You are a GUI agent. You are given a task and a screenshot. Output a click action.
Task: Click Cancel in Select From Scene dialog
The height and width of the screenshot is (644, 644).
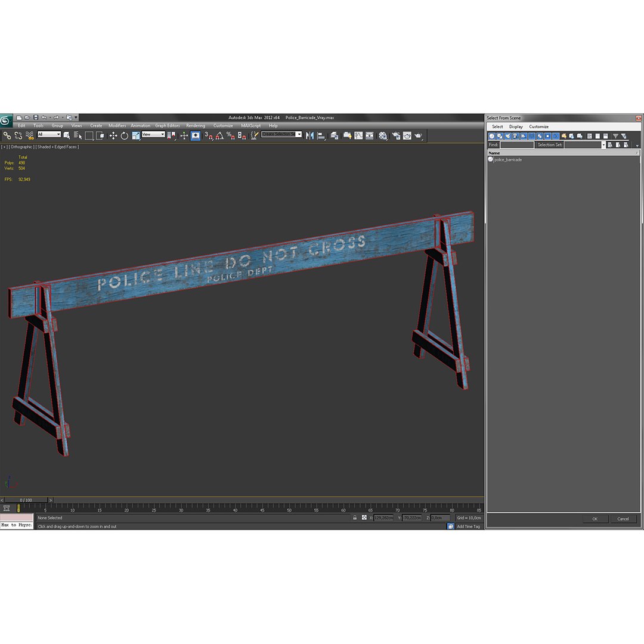point(623,519)
